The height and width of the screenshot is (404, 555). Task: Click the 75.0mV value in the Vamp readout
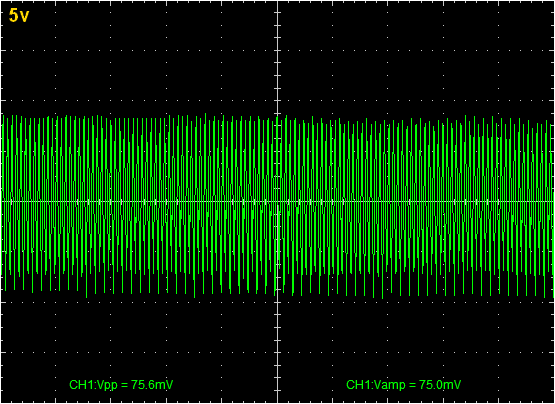click(440, 385)
